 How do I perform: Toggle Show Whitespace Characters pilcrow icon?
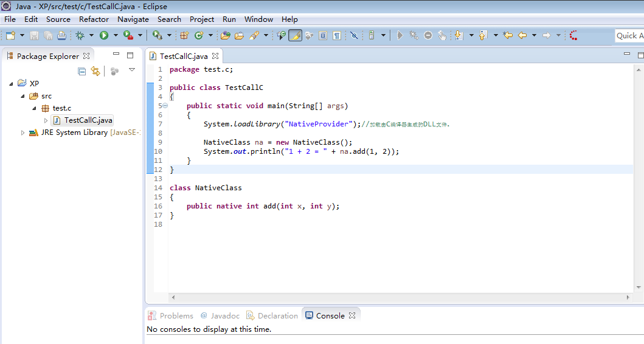[x=337, y=36]
